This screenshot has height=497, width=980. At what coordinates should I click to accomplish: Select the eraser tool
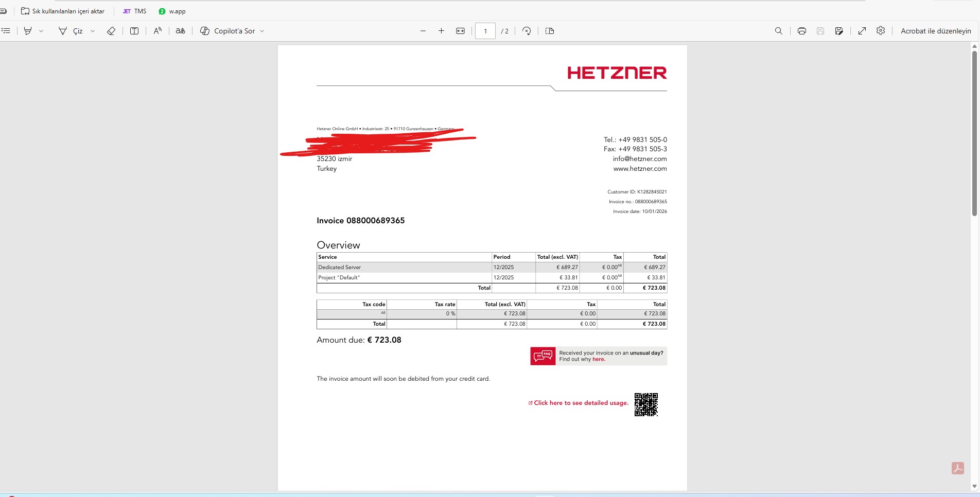111,31
